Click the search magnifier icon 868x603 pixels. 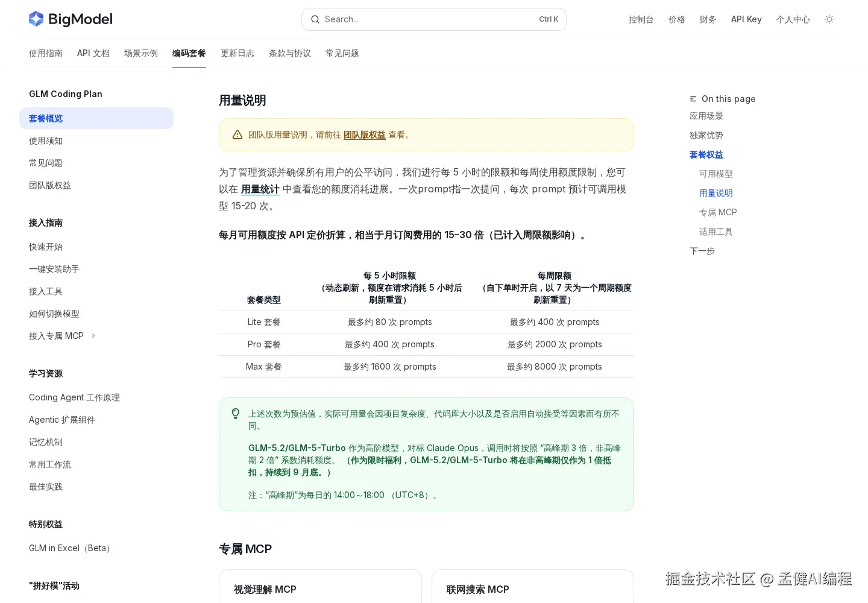point(315,19)
